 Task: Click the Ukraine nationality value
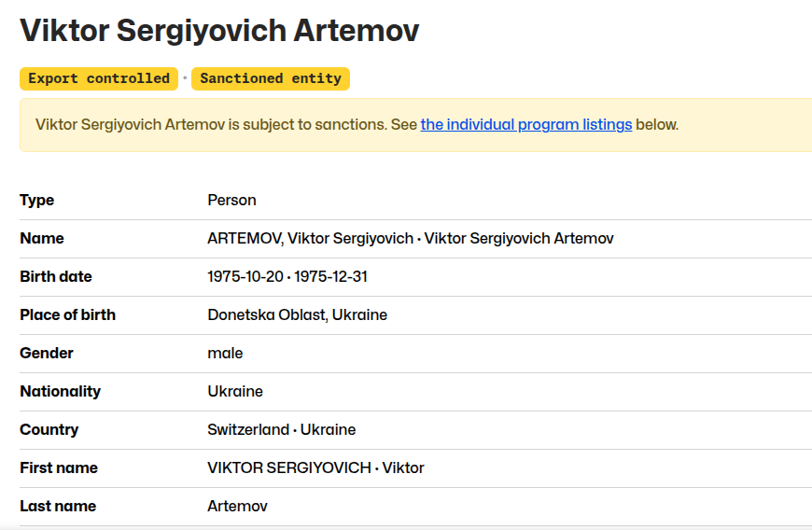(235, 391)
